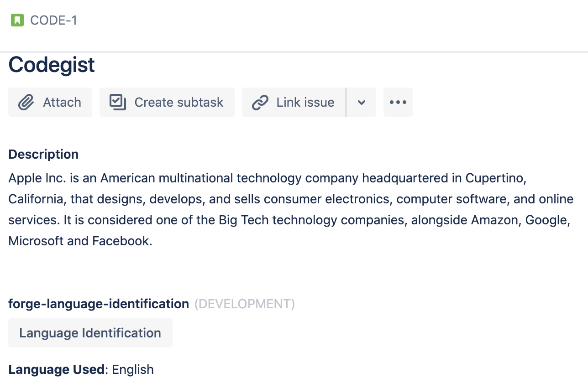This screenshot has height=383, width=588.
Task: Click the chain link icon
Action: [x=260, y=102]
